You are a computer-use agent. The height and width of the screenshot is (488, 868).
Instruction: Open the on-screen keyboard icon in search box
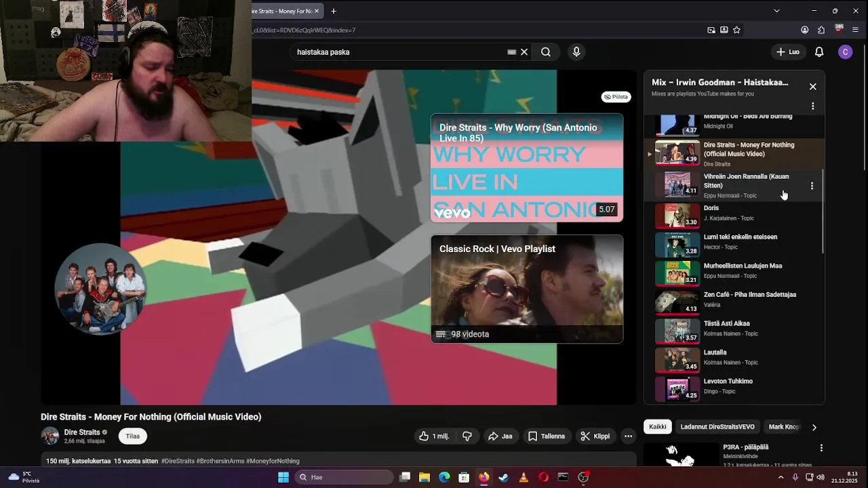(512, 52)
